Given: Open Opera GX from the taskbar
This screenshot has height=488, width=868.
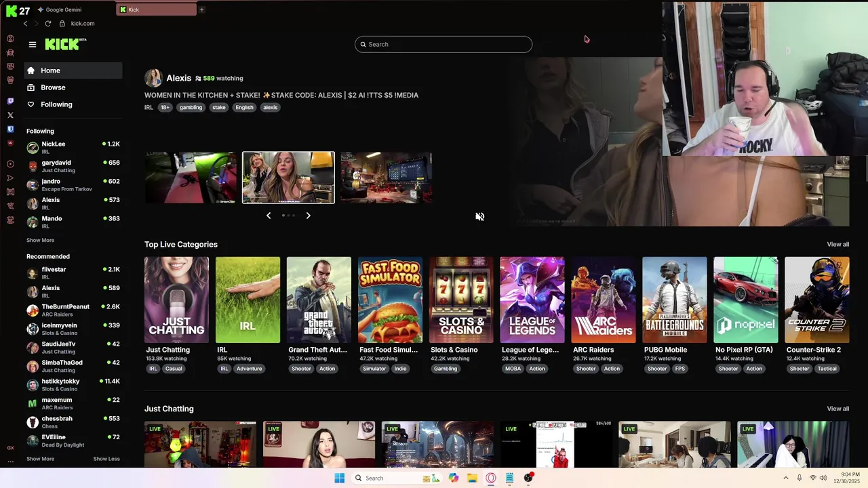Looking at the screenshot, I should [490, 478].
